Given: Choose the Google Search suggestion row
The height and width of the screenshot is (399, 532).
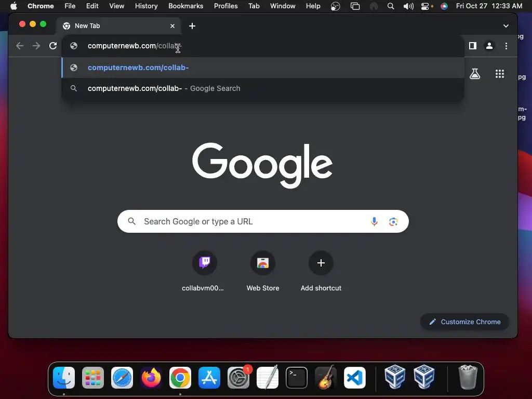Looking at the screenshot, I should click(x=263, y=88).
